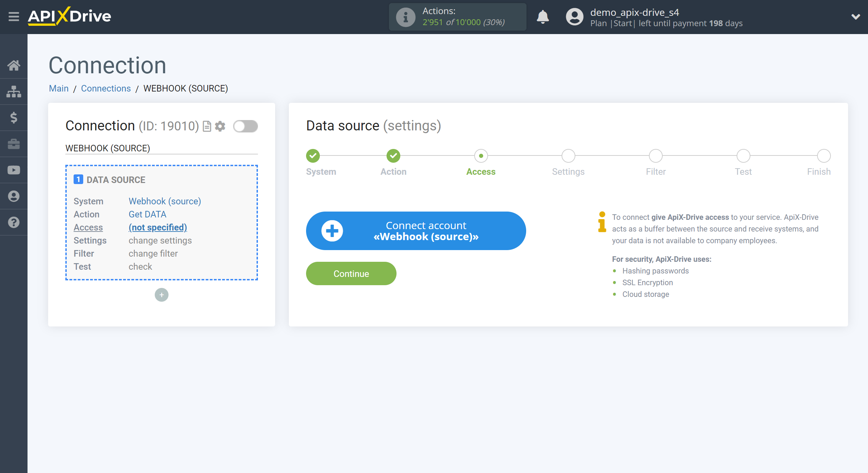Go to the Action step

(393, 156)
